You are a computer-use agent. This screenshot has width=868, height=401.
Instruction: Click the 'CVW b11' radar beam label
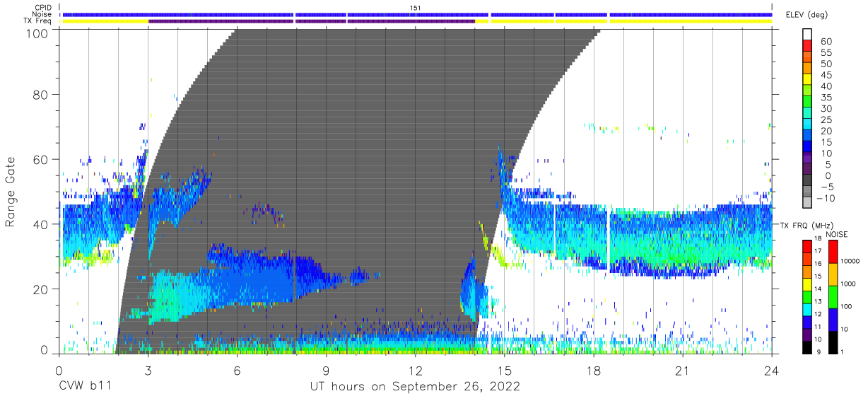[84, 387]
